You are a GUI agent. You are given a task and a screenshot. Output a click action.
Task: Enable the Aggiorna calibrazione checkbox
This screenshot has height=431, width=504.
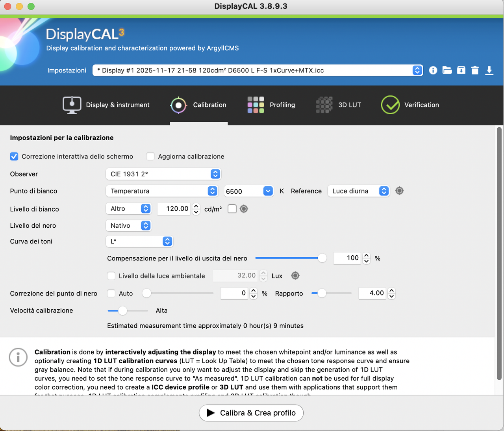pos(150,156)
